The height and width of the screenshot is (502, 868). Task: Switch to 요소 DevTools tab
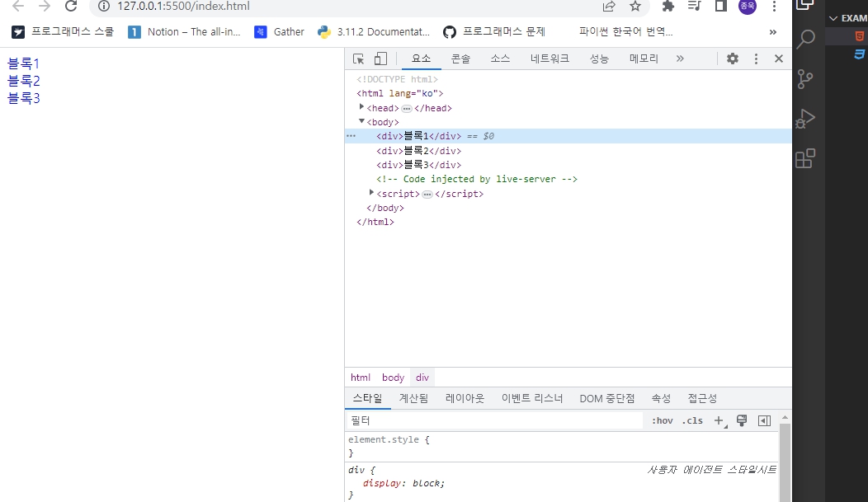(421, 59)
